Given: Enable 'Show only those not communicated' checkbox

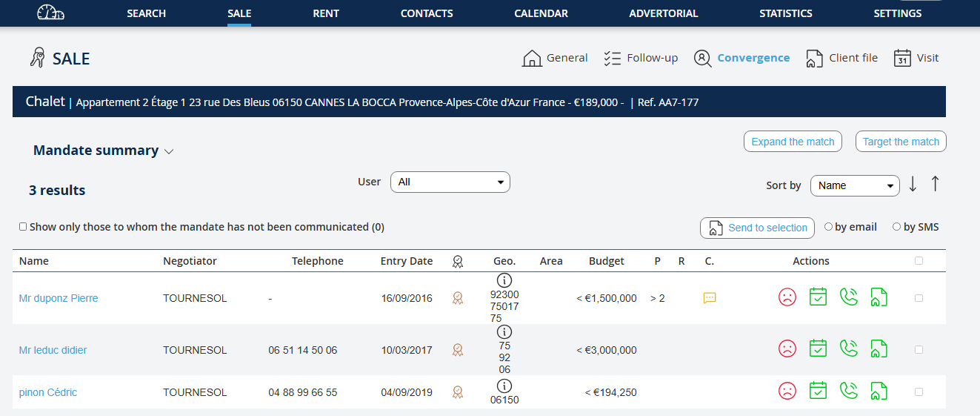Looking at the screenshot, I should pos(23,227).
